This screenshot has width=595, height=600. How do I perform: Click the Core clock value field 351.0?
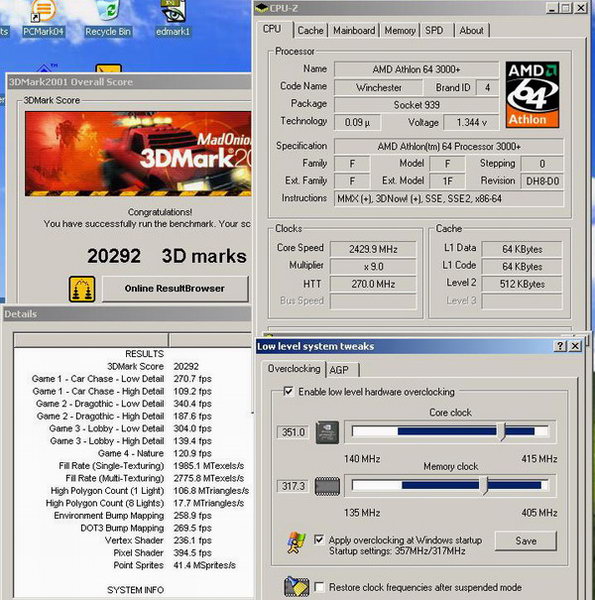pyautogui.click(x=293, y=432)
